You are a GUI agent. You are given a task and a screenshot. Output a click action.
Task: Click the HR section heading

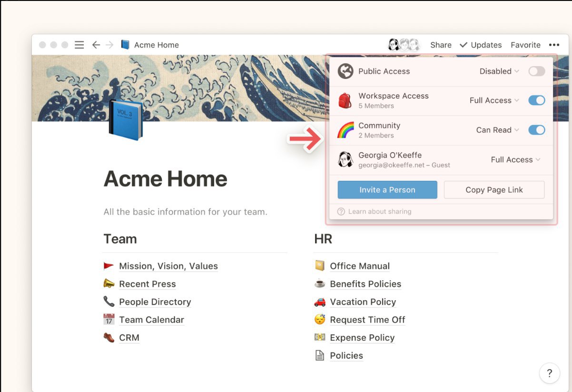323,239
